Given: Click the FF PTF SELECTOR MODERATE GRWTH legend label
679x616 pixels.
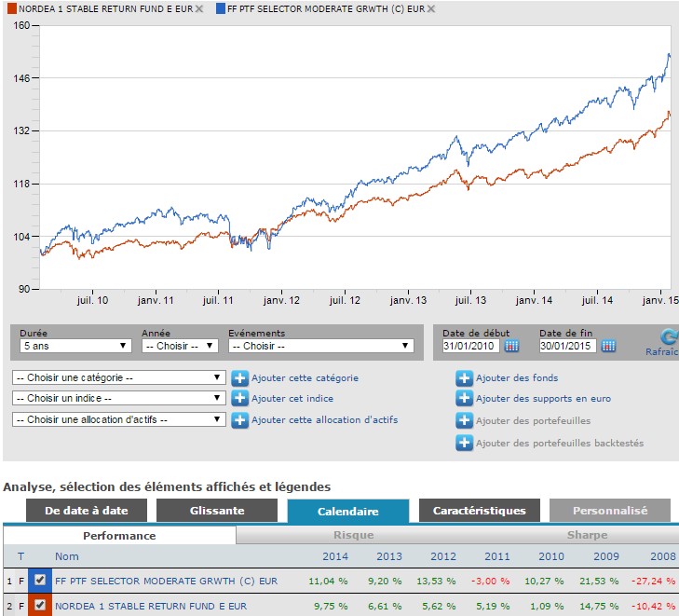Looking at the screenshot, I should [326, 8].
